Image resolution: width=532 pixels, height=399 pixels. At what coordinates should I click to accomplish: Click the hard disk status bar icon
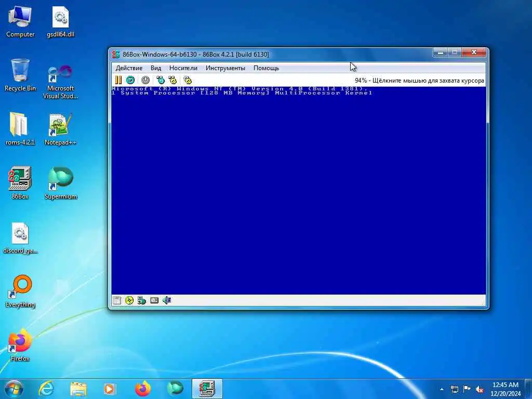[117, 300]
